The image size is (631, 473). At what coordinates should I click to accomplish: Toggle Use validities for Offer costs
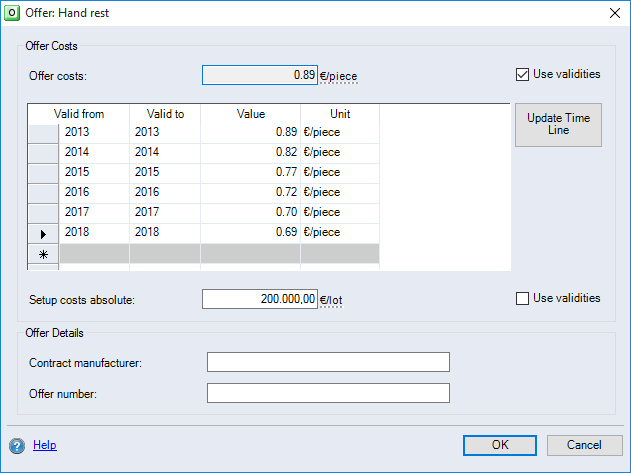522,74
